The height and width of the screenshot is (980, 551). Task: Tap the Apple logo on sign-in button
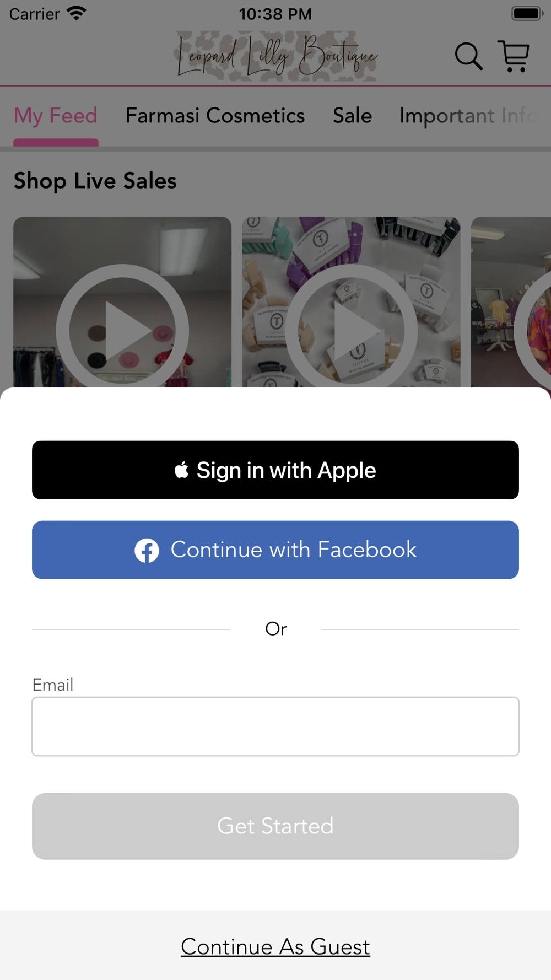181,470
